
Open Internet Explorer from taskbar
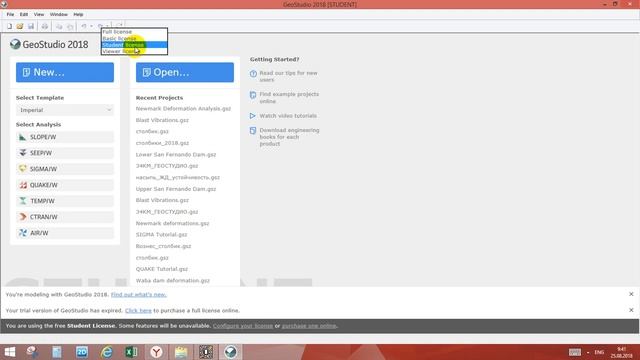tap(107, 352)
